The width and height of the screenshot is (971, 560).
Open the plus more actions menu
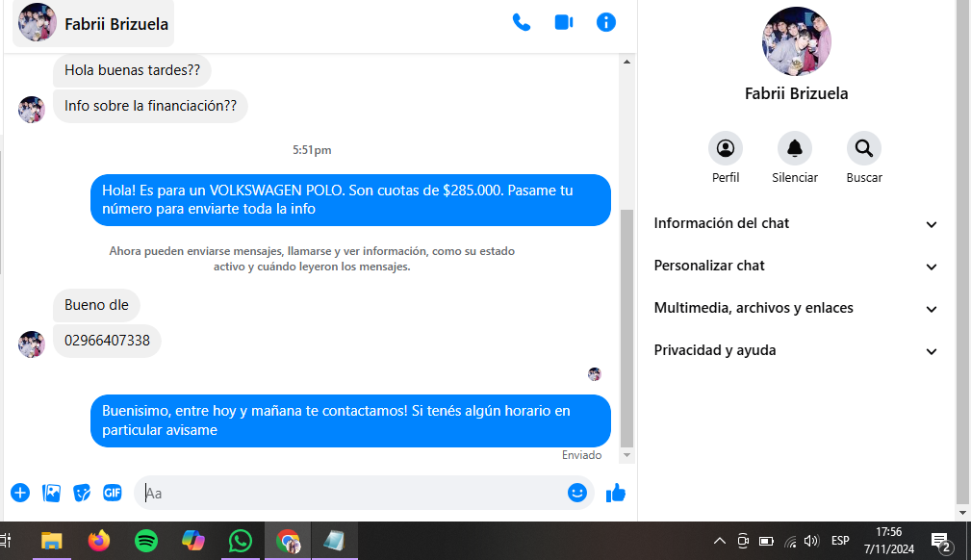tap(20, 493)
